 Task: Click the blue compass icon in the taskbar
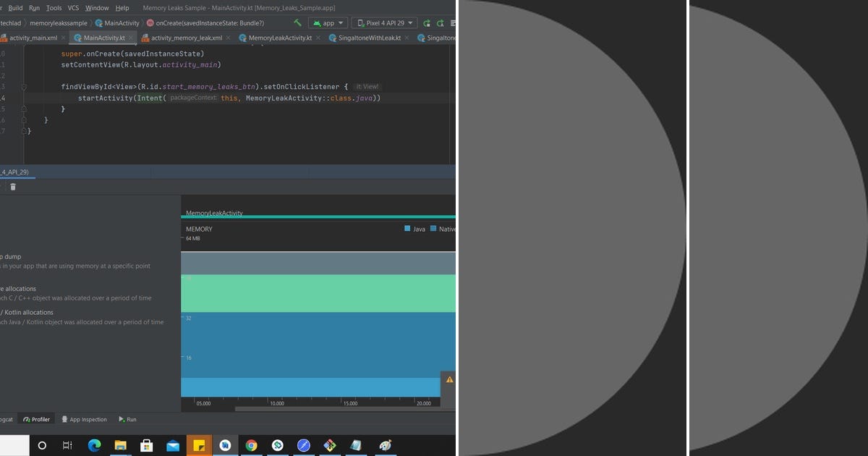pyautogui.click(x=304, y=445)
